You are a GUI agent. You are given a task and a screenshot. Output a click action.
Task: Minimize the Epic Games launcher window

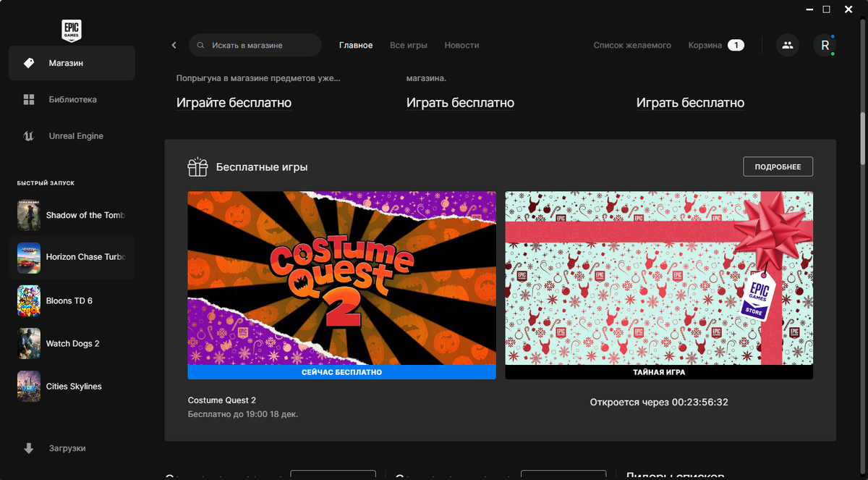click(x=808, y=9)
